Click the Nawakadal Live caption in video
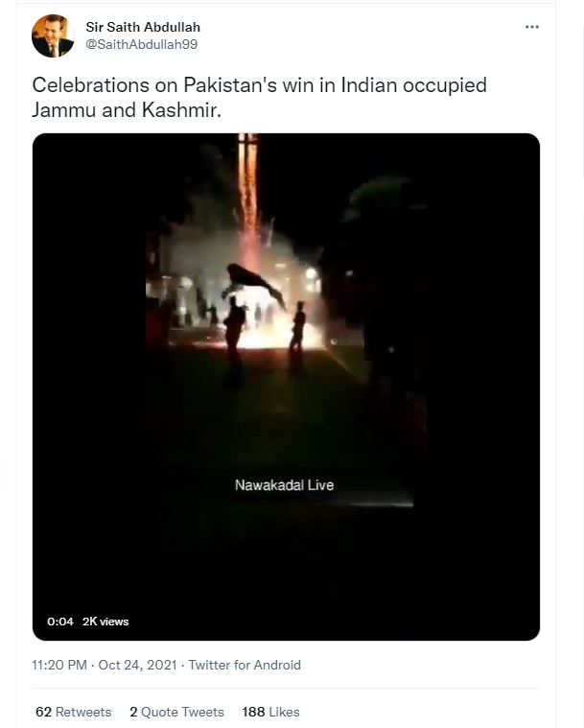584x728 pixels. pos(284,485)
